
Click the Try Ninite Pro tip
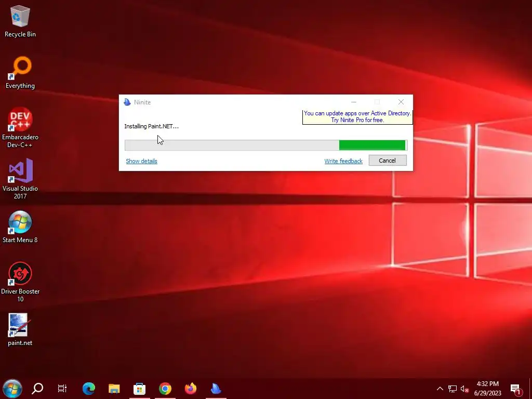pos(357,117)
